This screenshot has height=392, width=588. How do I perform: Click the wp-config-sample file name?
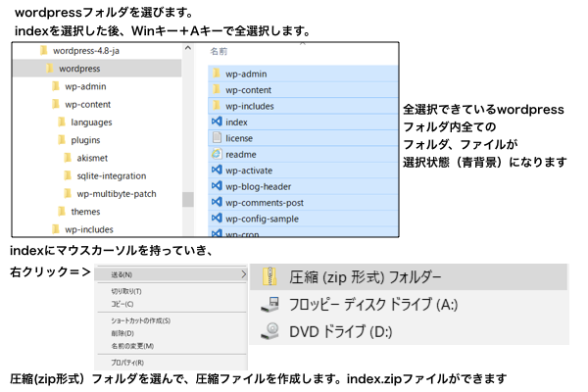click(262, 220)
